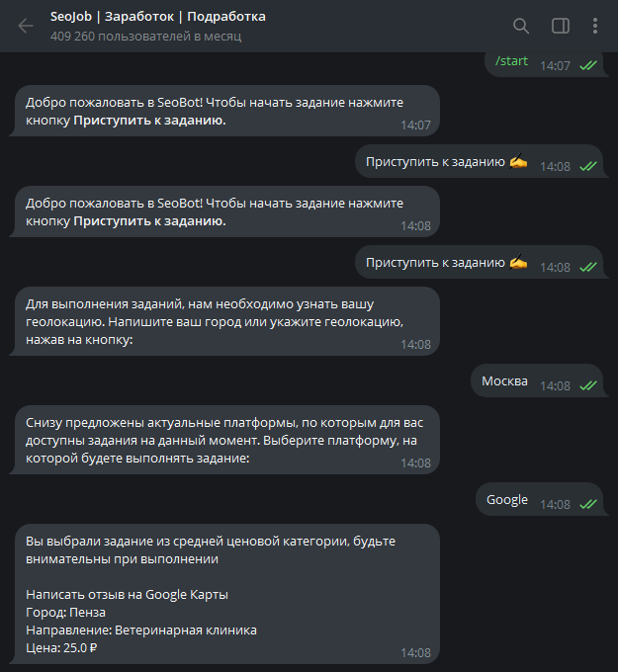
Task: Select the Google reply bubble
Action: [507, 500]
